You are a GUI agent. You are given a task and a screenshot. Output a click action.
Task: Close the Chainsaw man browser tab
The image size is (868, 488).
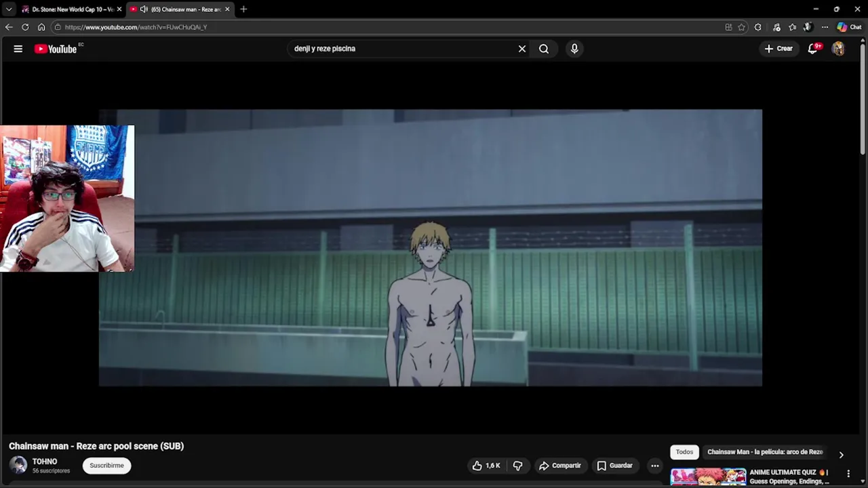coord(227,9)
